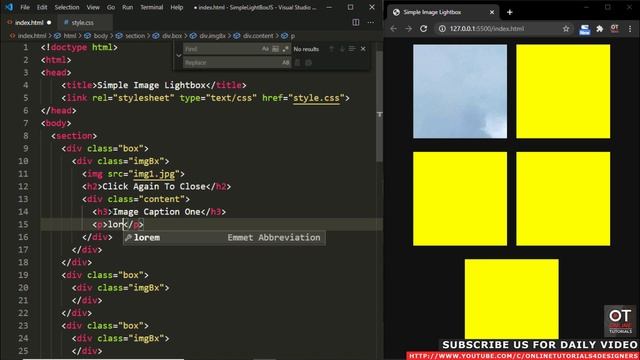Click the middle-left yellow box
Image resolution: width=640 pixels, height=360 pixels.
point(460,199)
